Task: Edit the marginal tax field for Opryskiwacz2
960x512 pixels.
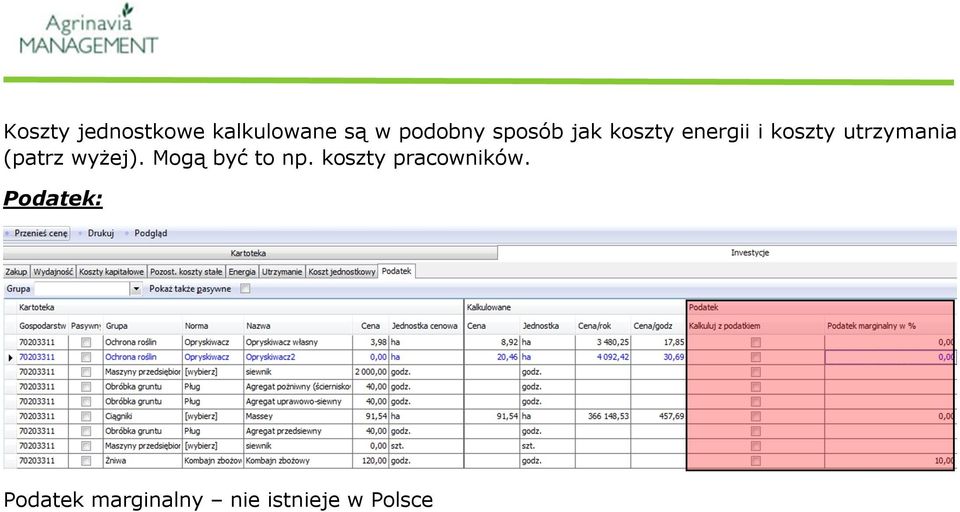Action: (x=889, y=357)
